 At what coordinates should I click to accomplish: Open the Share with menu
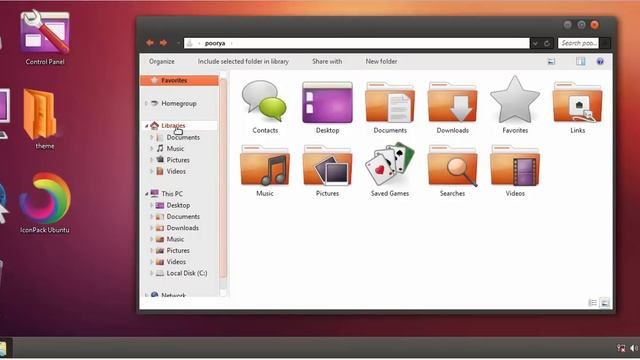pos(327,62)
